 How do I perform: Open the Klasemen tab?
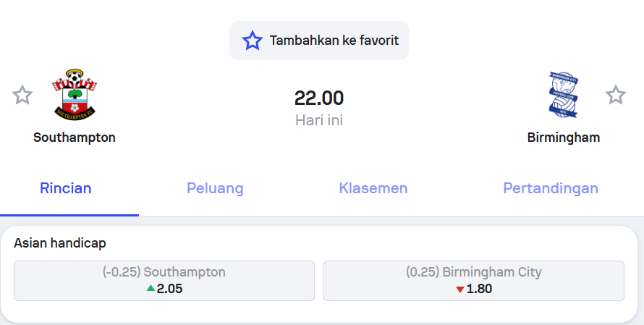(x=373, y=189)
